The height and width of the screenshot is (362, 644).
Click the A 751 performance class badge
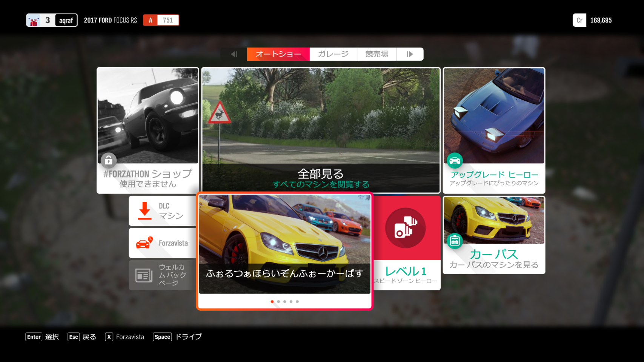(x=161, y=20)
